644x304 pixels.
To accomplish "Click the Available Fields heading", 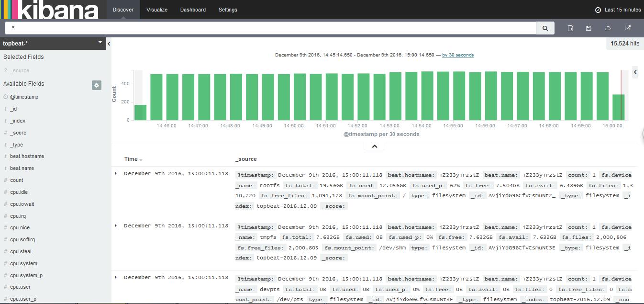I will (x=24, y=83).
